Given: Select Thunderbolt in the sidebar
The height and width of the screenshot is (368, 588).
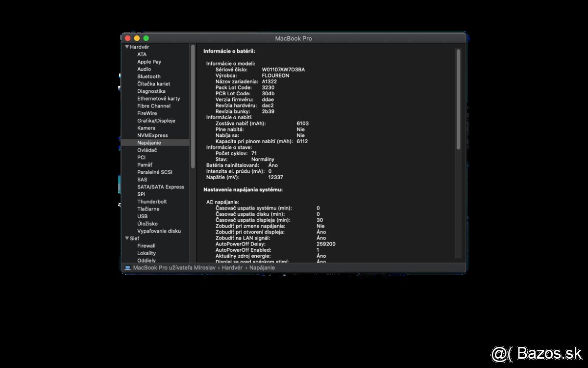Looking at the screenshot, I should tap(152, 201).
